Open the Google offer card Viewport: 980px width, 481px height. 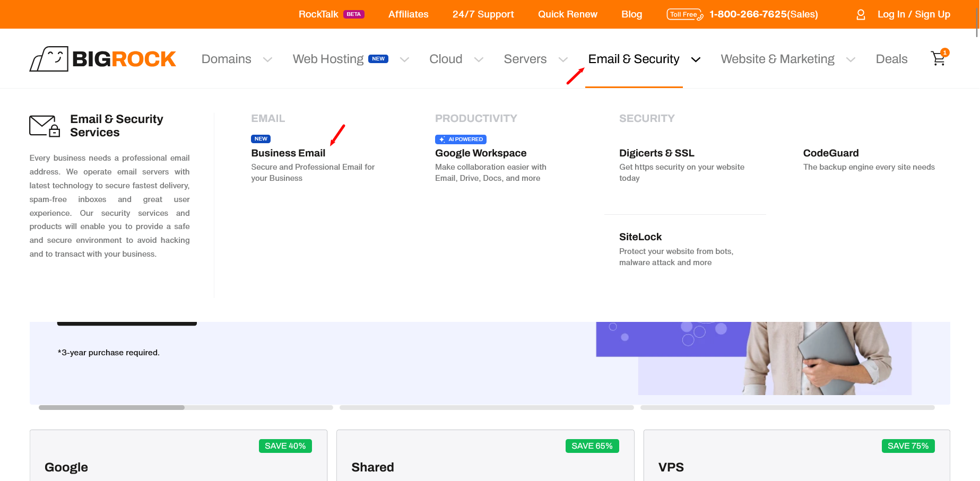pos(178,456)
